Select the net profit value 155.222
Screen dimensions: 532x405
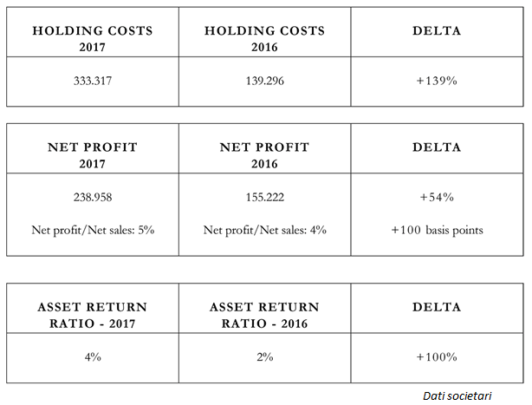tap(264, 197)
